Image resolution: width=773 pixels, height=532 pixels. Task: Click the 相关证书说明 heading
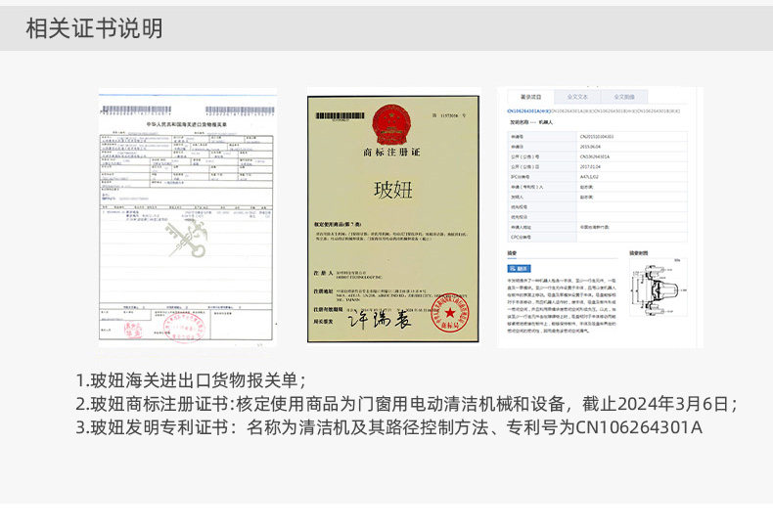pyautogui.click(x=94, y=28)
